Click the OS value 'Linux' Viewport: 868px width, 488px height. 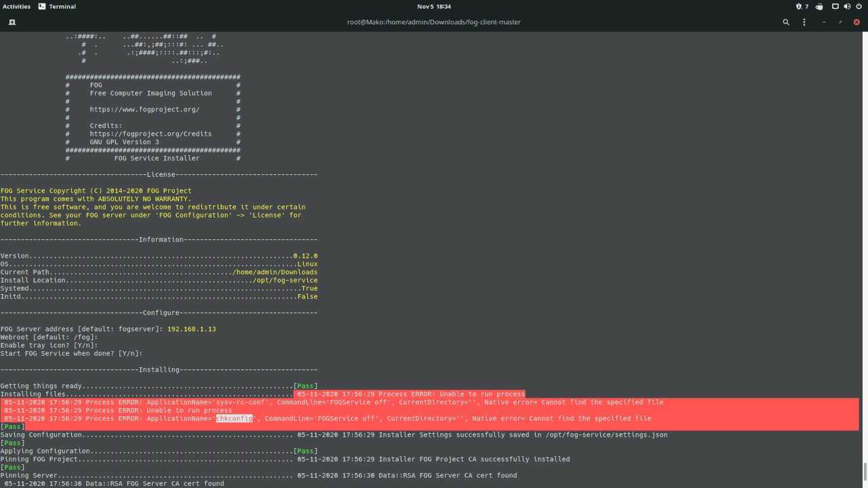pyautogui.click(x=307, y=264)
